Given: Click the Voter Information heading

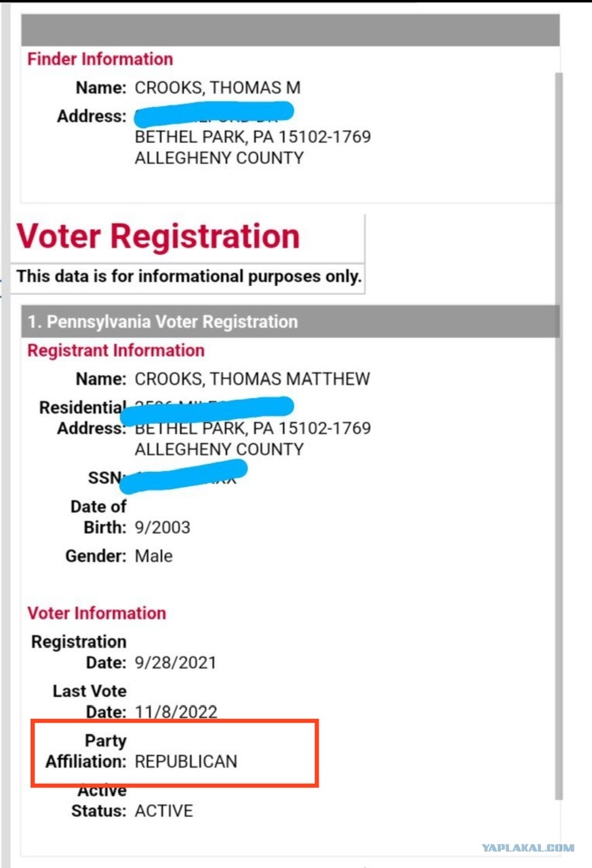Looking at the screenshot, I should pos(96,613).
